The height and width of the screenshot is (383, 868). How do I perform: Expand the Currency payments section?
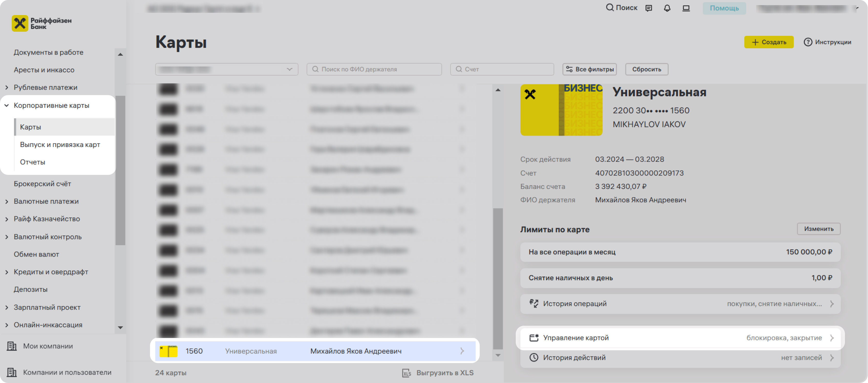7,201
